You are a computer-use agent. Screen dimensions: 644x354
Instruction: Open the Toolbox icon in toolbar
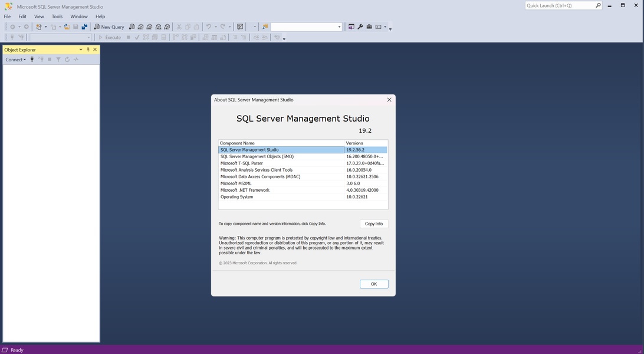369,27
